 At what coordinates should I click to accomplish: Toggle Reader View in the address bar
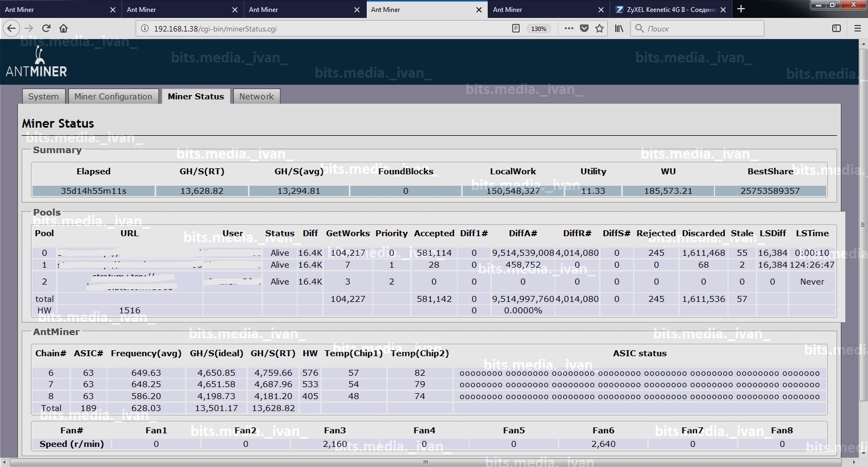516,28
